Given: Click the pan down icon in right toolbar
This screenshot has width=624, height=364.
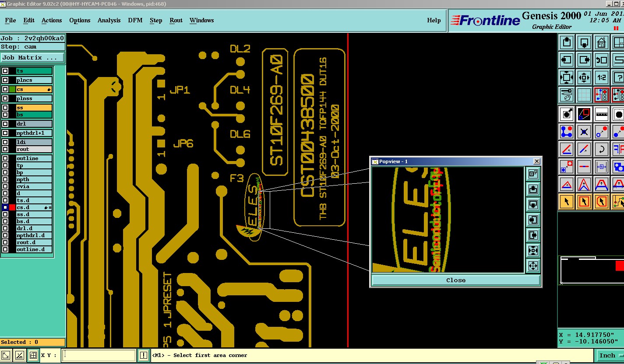Looking at the screenshot, I should (x=584, y=42).
